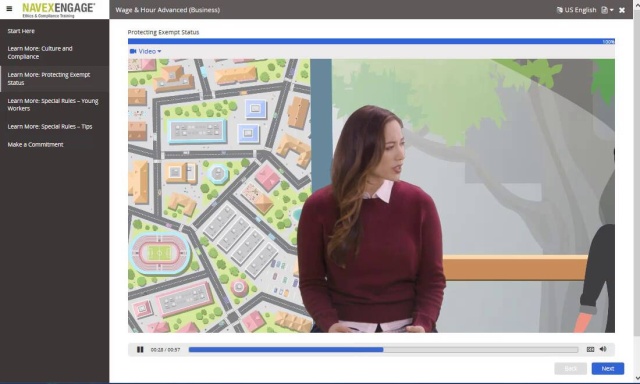
Task: Mute the video volume speaker icon
Action: coord(603,349)
